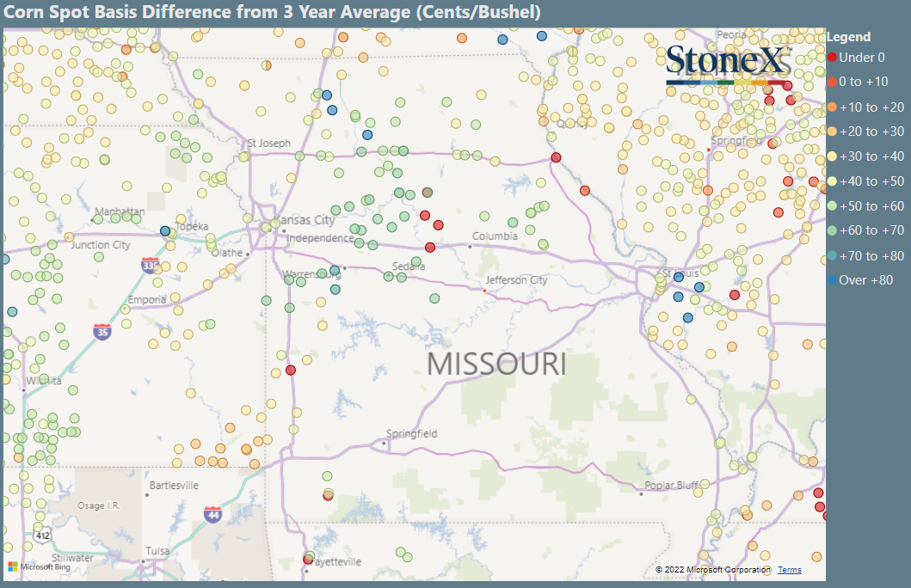Click the 'Under 0' legend label
911x588 pixels.
tap(862, 58)
